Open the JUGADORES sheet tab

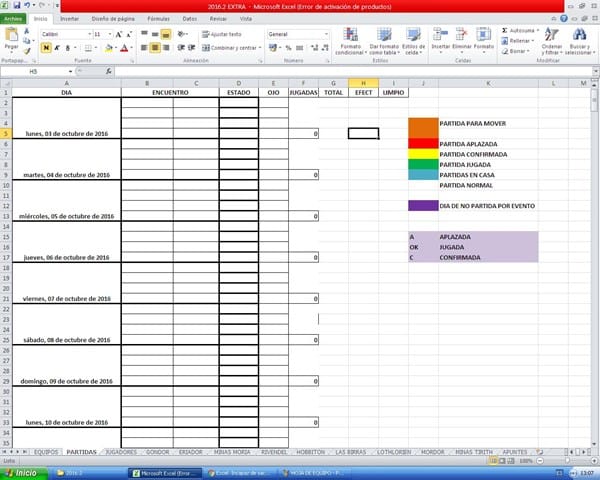(x=121, y=452)
